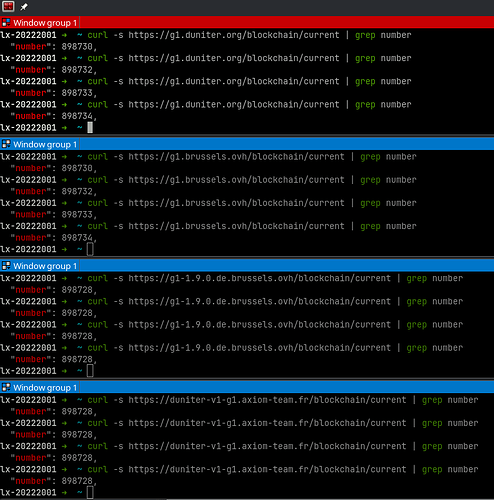This screenshot has height=500, width=494.
Task: Select 898732 output in g1.duniter.org pane
Action: 77,70
